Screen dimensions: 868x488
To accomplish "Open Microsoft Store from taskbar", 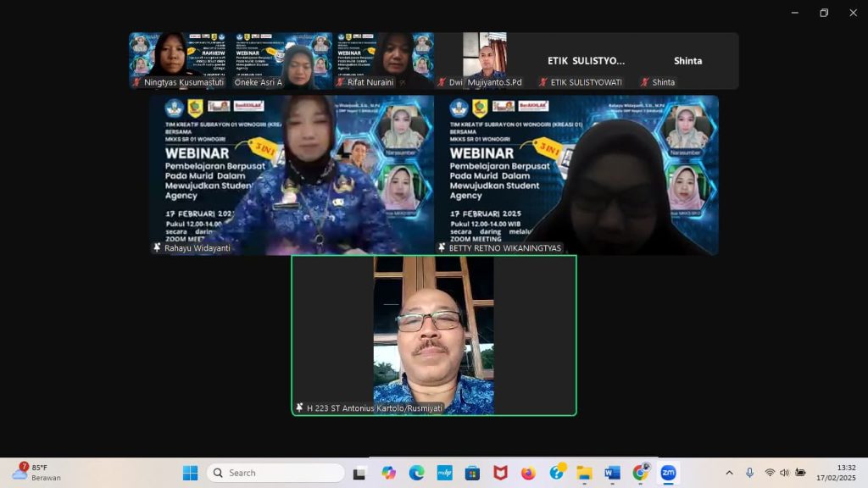I will pyautogui.click(x=472, y=473).
